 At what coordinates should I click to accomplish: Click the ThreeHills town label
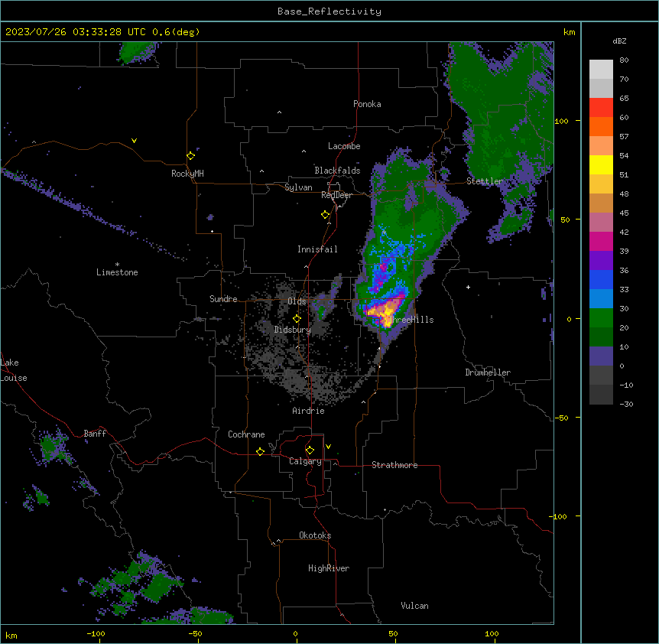pyautogui.click(x=410, y=320)
